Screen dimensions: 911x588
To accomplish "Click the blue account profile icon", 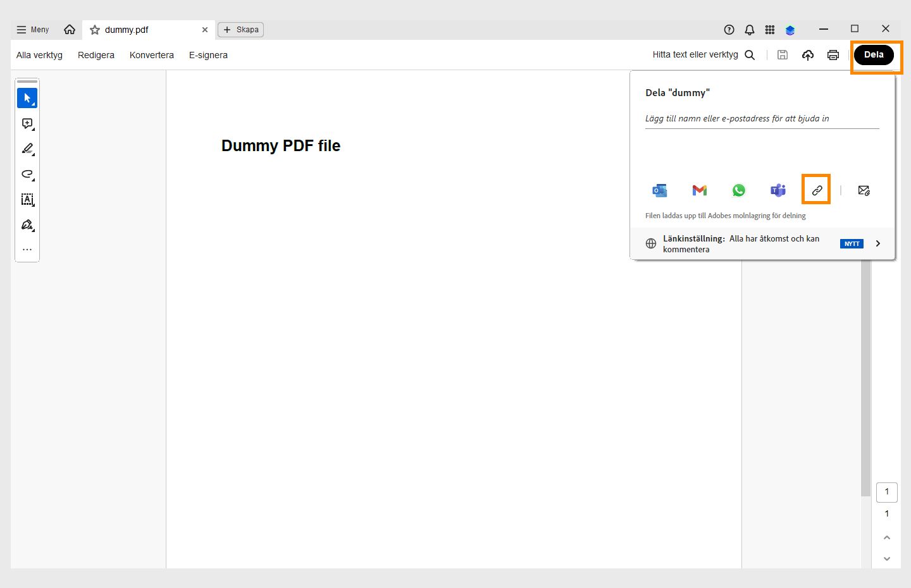I will tap(790, 30).
